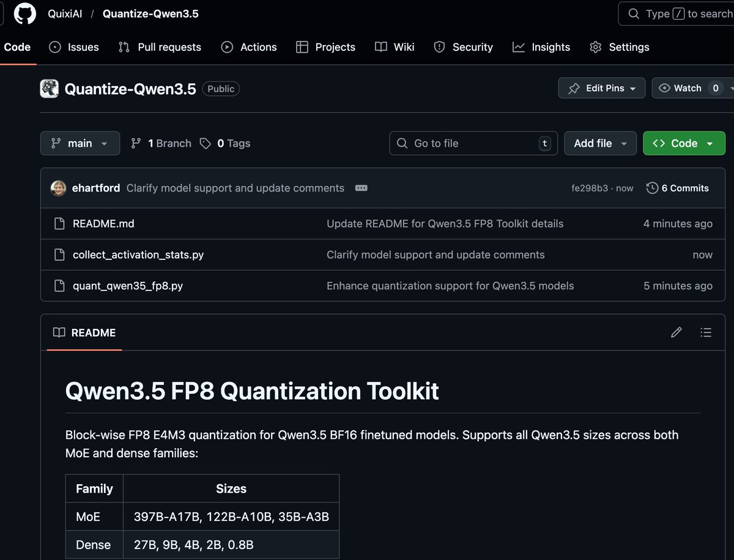Screen dimensions: 734x560
Task: Click file icon beside quant_qwen35_fp8.py
Action: pos(59,286)
